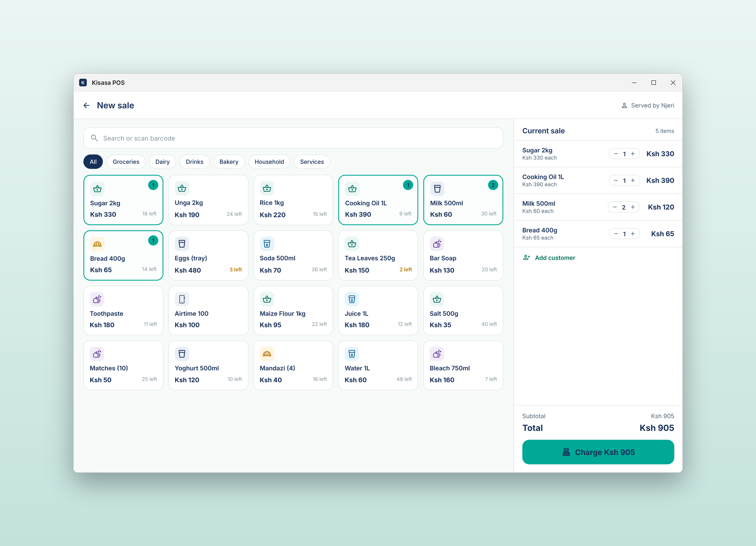Click the cup icon on the Milk 500ml card
756x546 pixels.
tap(437, 189)
